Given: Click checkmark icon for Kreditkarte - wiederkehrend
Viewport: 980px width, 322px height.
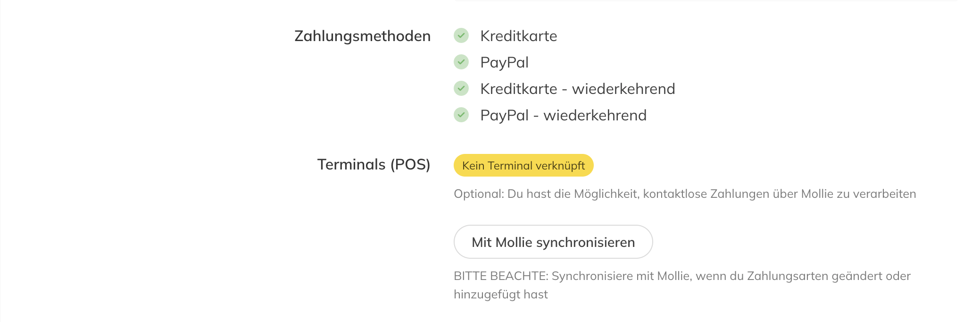Looking at the screenshot, I should 461,88.
